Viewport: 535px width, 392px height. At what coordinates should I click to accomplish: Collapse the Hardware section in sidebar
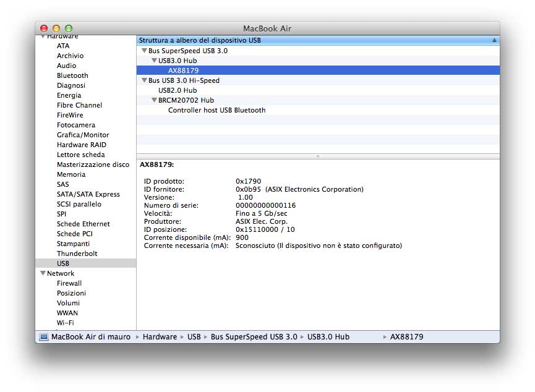tap(43, 36)
